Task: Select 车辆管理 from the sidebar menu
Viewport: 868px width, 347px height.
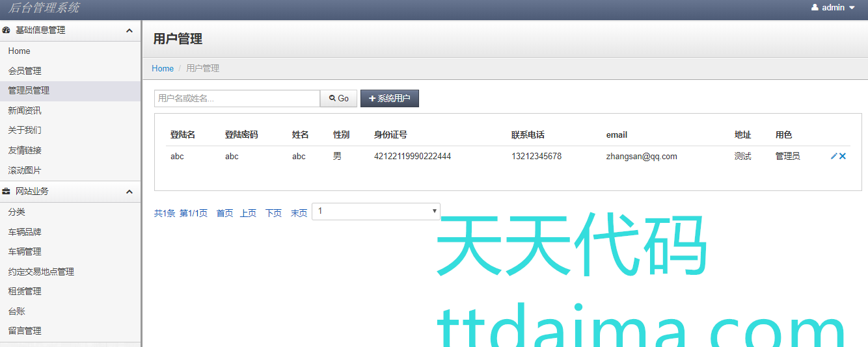Action: tap(25, 251)
